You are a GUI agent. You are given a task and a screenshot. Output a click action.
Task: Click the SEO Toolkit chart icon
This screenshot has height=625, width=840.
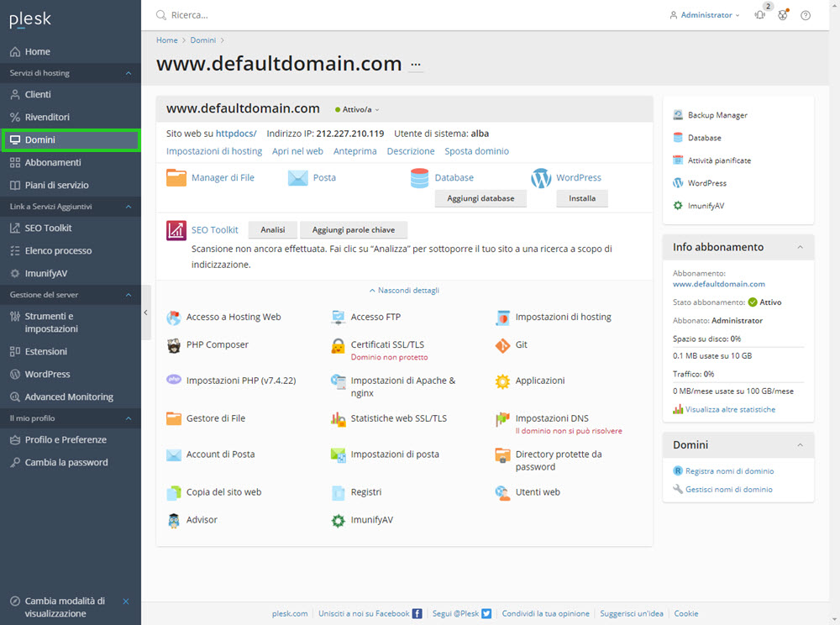[x=176, y=230]
